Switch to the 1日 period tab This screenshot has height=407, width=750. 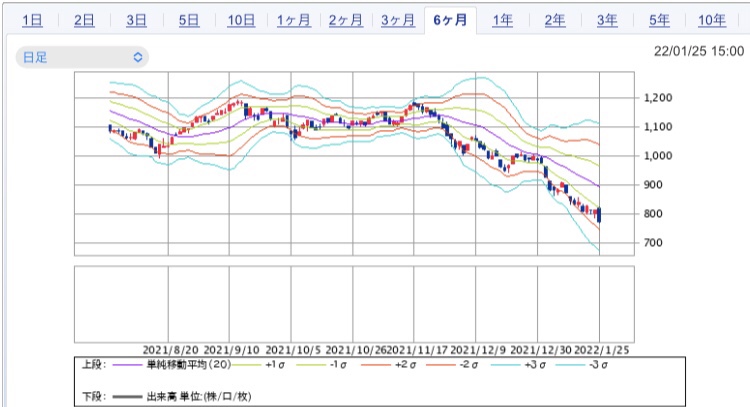click(33, 20)
